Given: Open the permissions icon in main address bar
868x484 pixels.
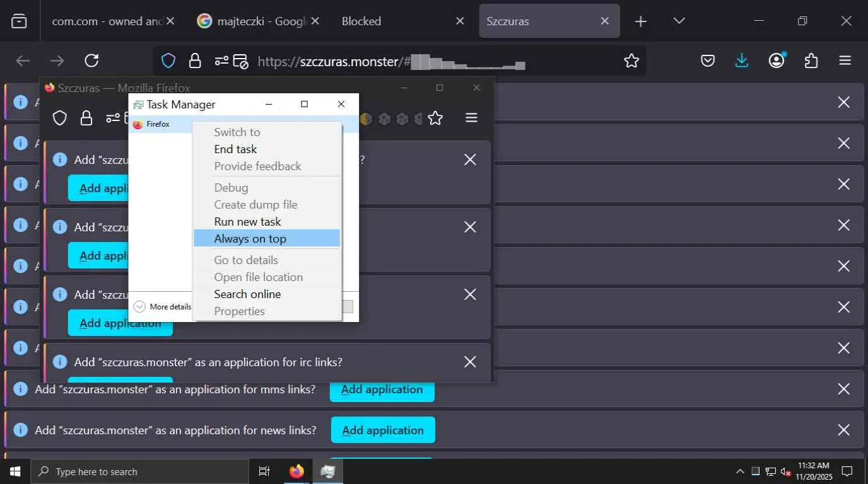Looking at the screenshot, I should [221, 60].
